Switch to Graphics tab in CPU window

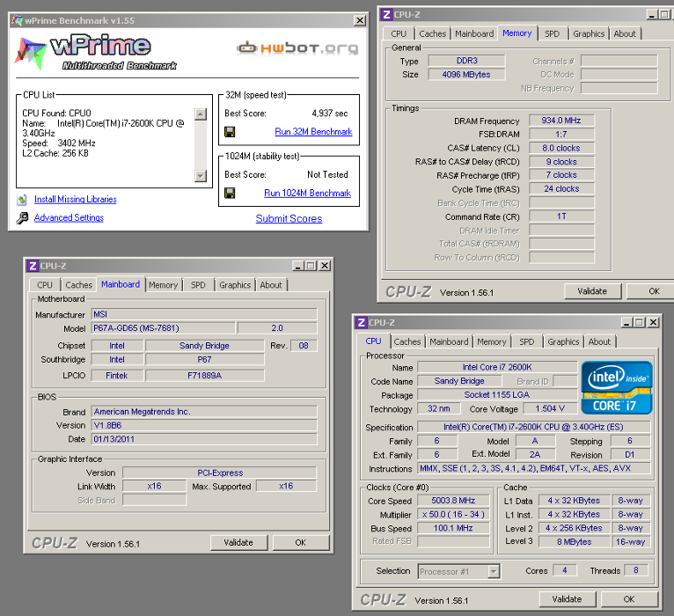[x=563, y=341]
